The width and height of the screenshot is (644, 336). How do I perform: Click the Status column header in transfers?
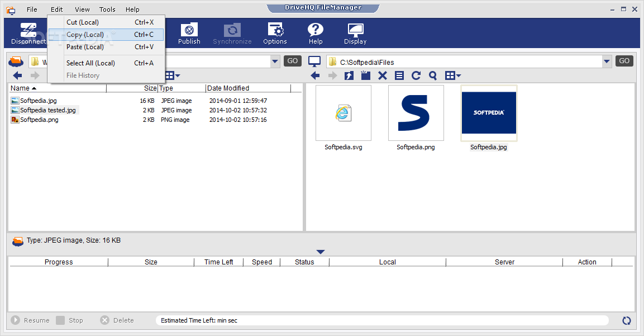click(304, 262)
